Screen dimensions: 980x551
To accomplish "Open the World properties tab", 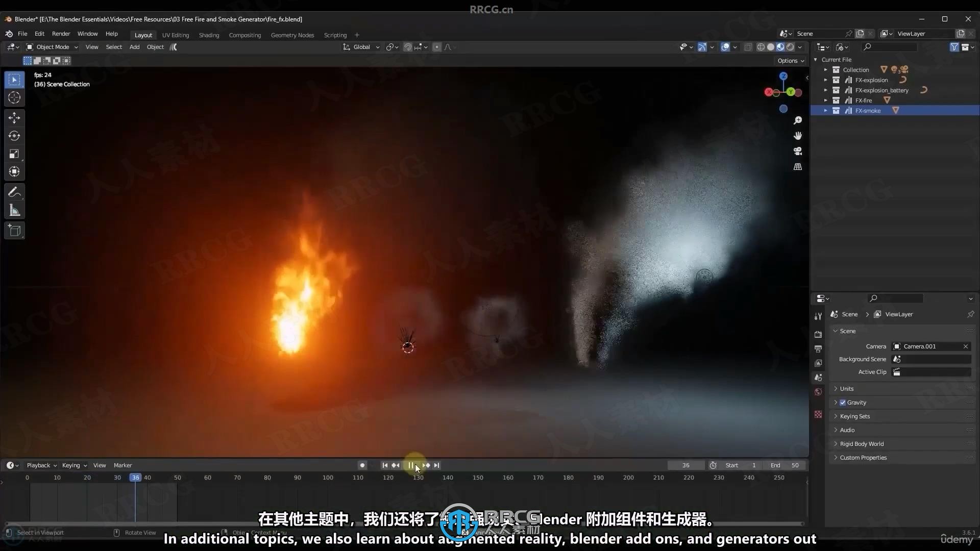I will pyautogui.click(x=818, y=392).
